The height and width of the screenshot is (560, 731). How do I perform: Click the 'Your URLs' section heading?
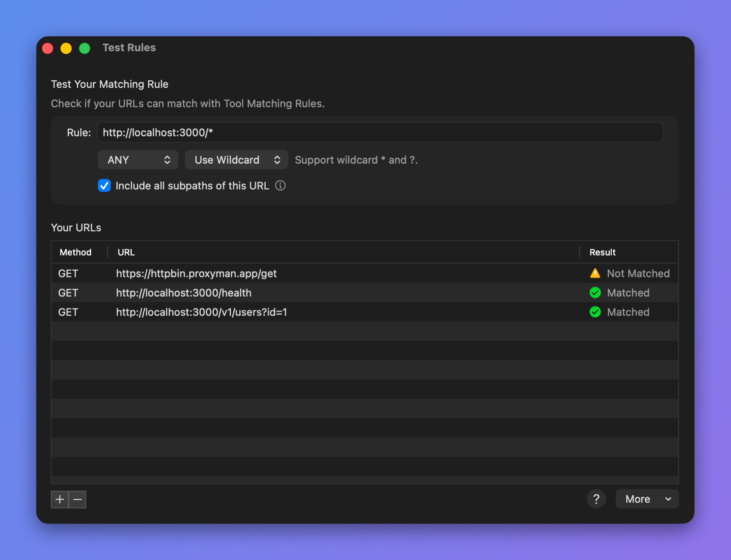(x=76, y=228)
